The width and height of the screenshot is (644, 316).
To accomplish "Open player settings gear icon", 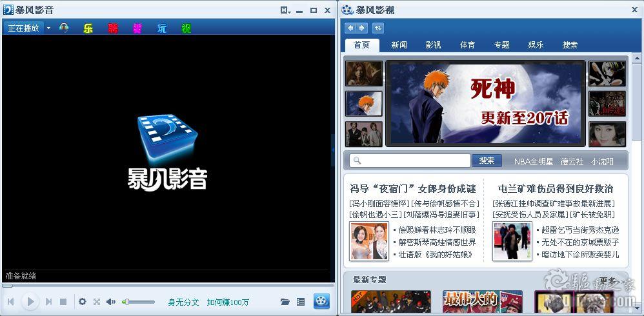I will pyautogui.click(x=83, y=302).
